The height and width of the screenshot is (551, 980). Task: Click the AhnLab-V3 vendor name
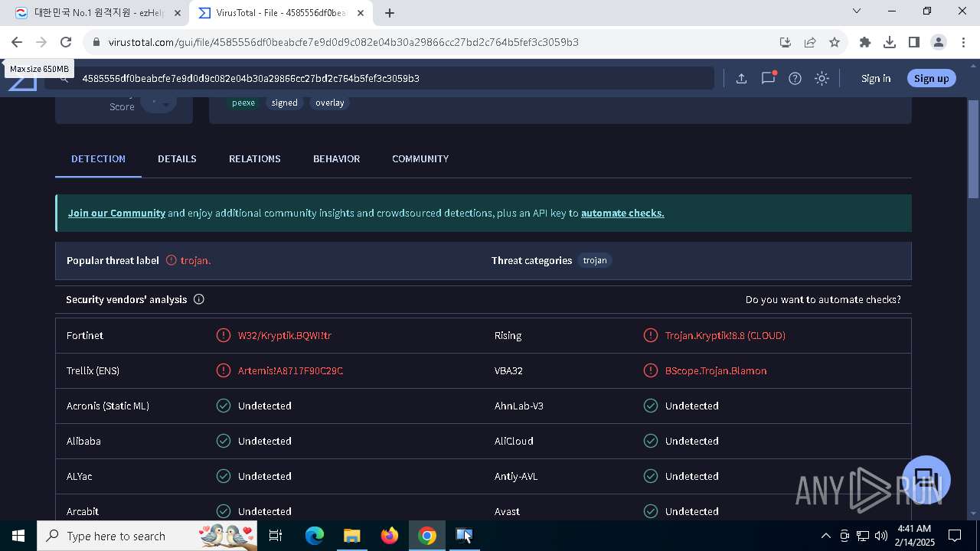[x=519, y=406]
